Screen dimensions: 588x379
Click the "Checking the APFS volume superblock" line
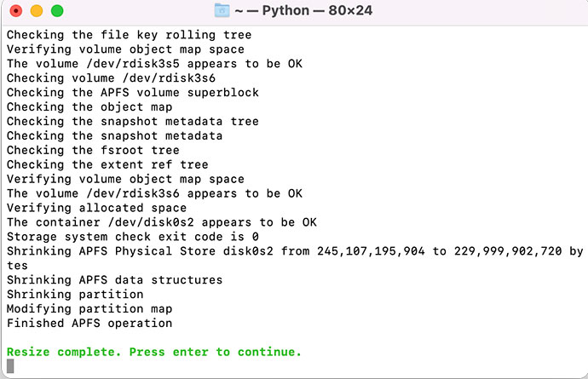pyautogui.click(x=133, y=92)
